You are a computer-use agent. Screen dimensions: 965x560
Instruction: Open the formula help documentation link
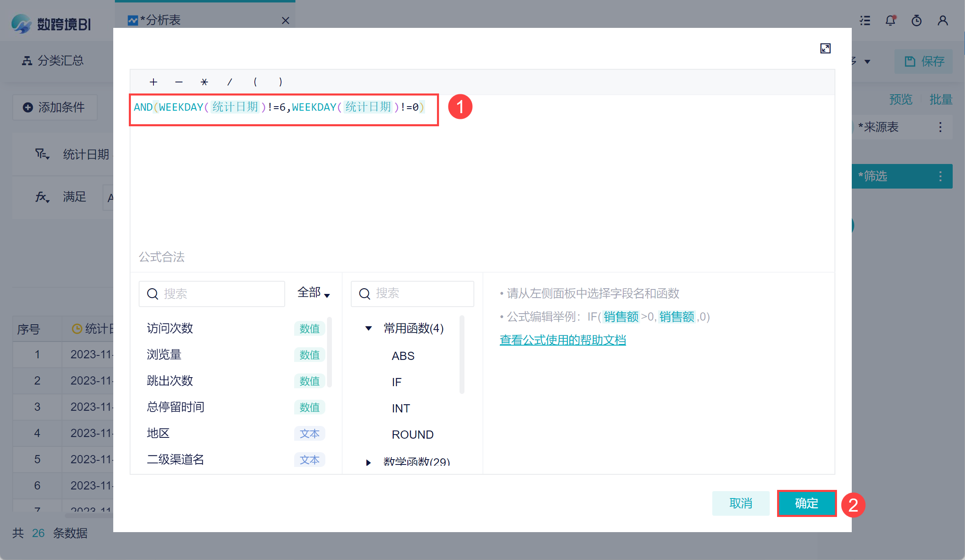click(563, 340)
